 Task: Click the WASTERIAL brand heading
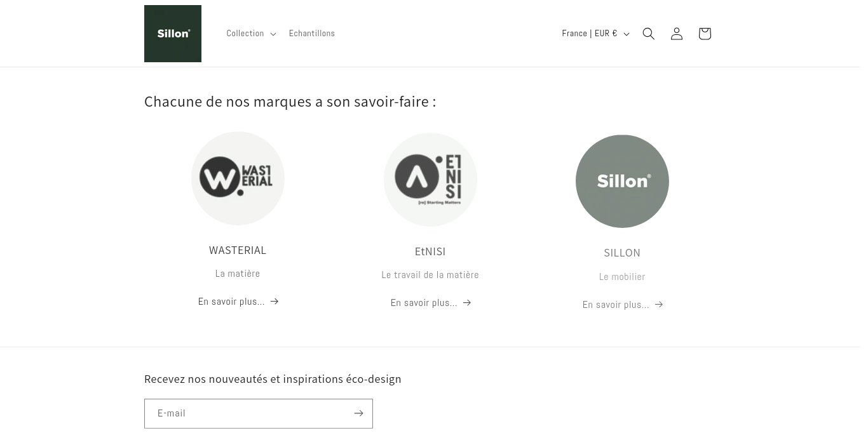tap(238, 250)
